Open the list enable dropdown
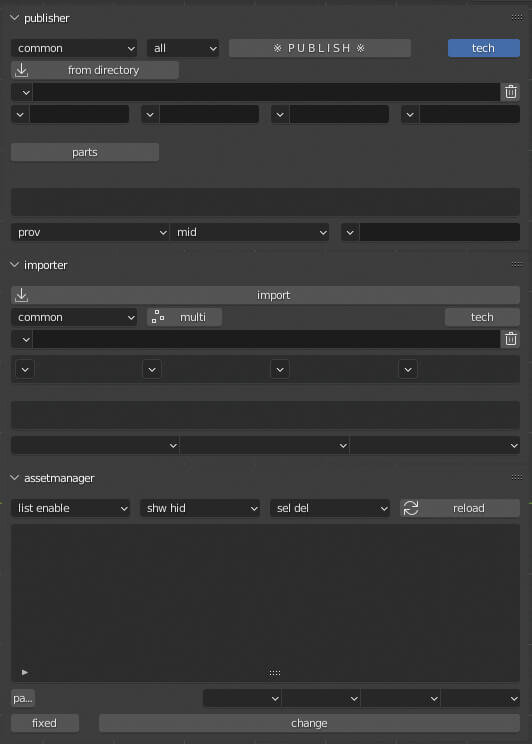This screenshot has height=744, width=532. 71,508
